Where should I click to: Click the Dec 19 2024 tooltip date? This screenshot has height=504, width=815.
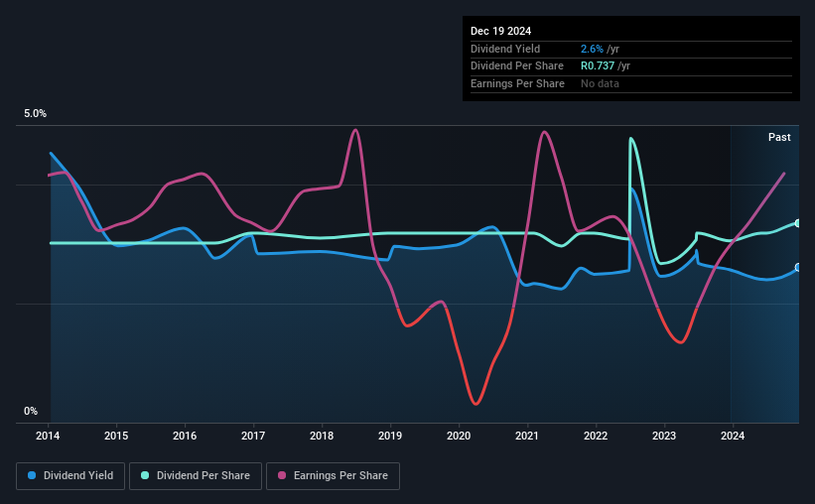tap(500, 31)
